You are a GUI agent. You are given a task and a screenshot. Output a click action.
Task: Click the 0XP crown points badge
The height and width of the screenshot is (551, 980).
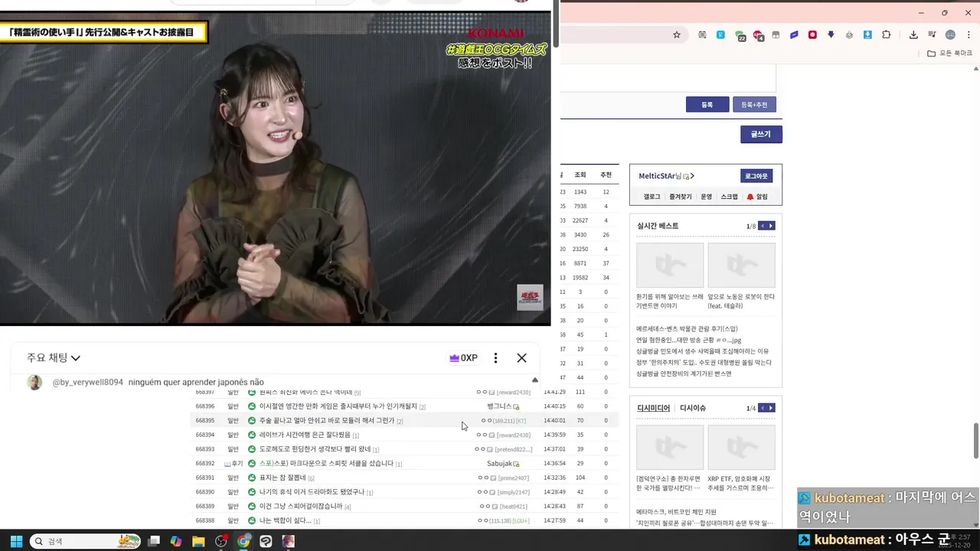click(463, 358)
